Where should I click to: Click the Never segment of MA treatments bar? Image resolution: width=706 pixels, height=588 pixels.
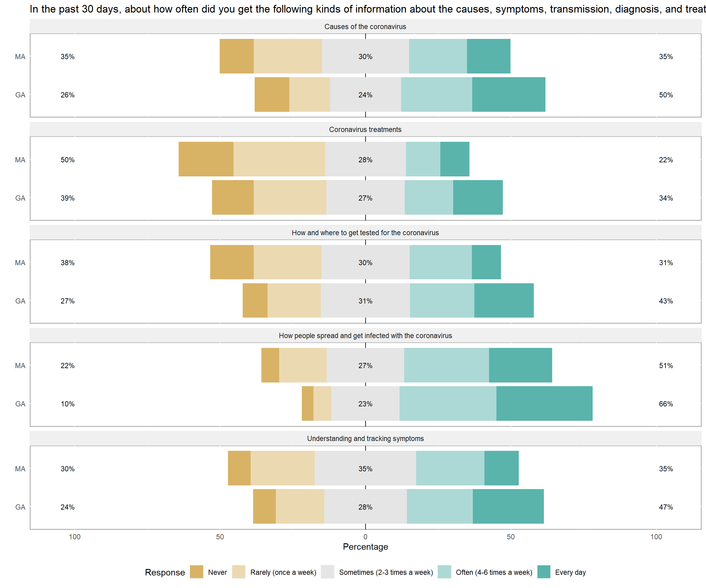206,159
